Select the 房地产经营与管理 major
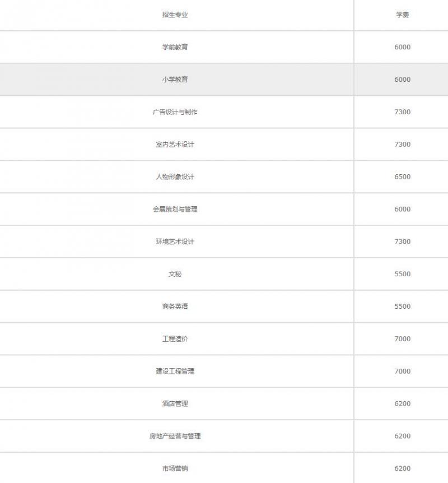The width and height of the screenshot is (448, 483). pyautogui.click(x=175, y=436)
